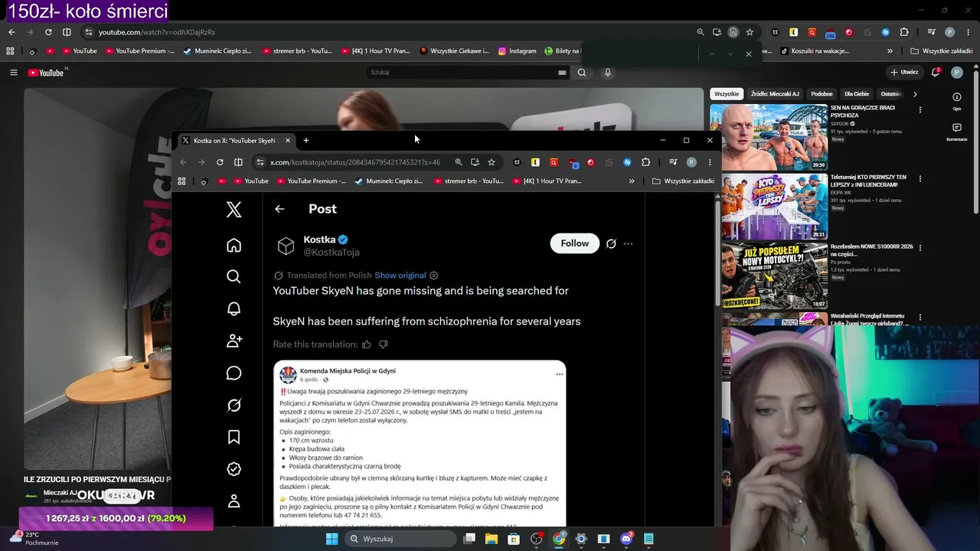Open the Windows Start menu
The image size is (980, 551).
click(x=332, y=539)
